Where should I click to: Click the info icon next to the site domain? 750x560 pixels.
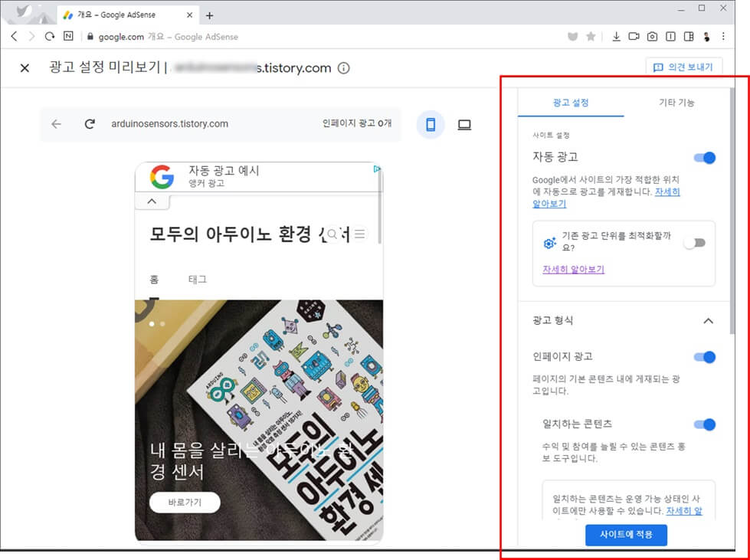coord(342,68)
